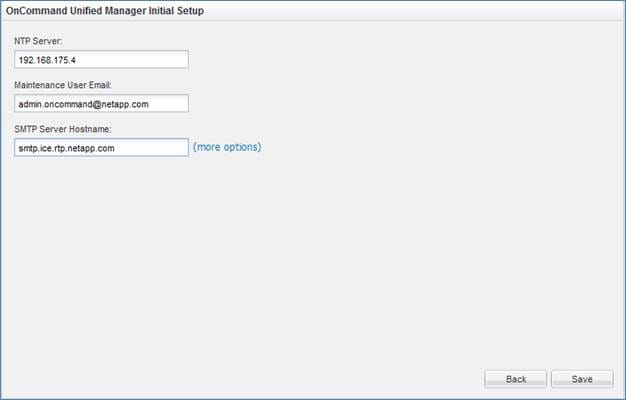Click the NTP Server label

38,41
